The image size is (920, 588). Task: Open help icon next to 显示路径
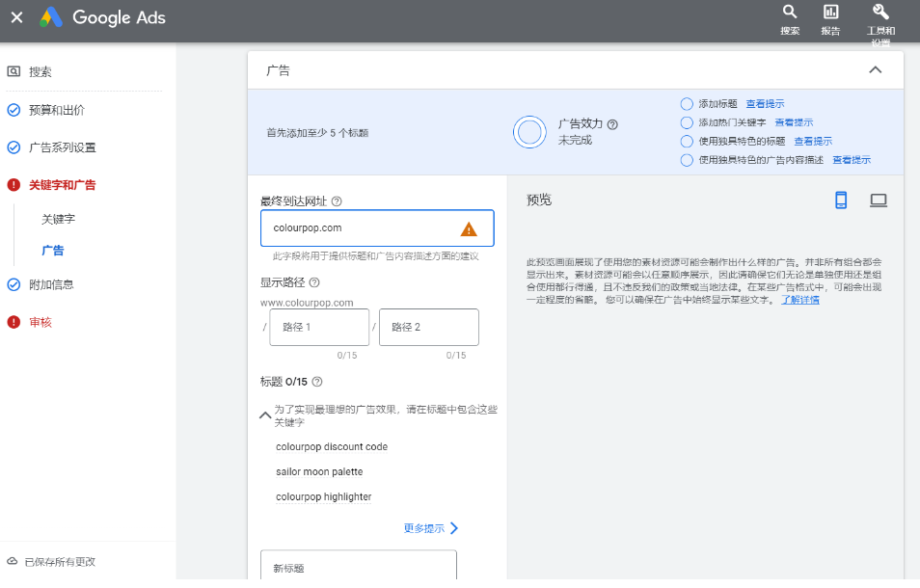[314, 282]
